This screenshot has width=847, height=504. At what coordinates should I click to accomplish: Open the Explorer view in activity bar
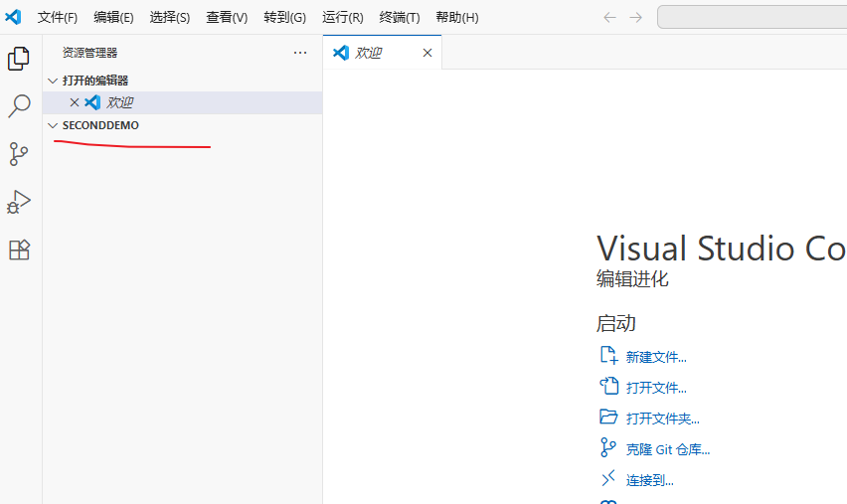click(19, 59)
